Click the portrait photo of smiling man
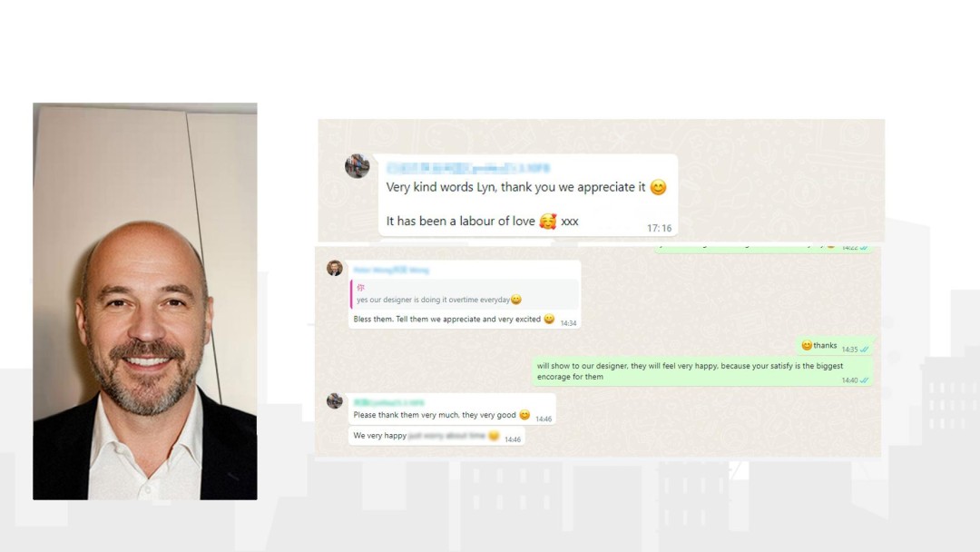Viewport: 980px width, 552px height. tap(145, 301)
